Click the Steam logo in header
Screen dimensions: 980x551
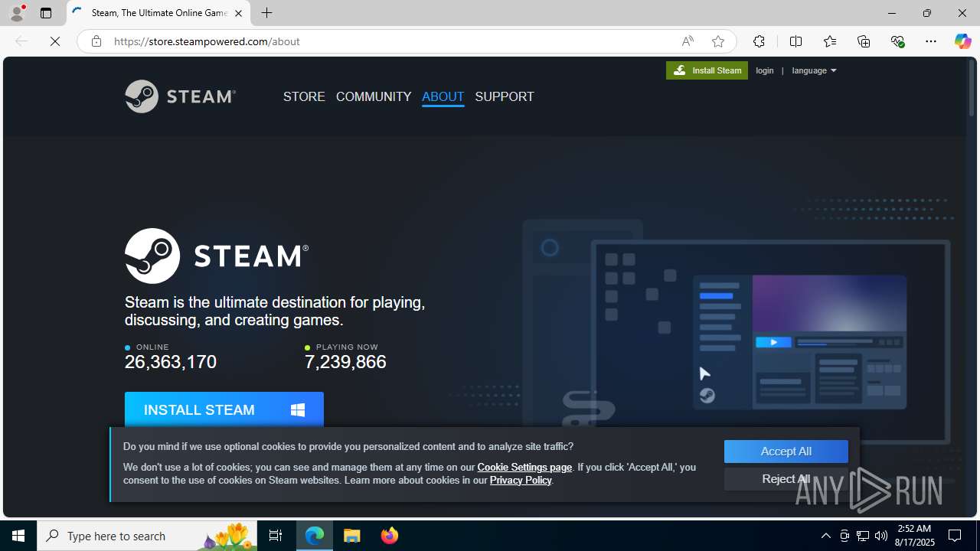180,96
